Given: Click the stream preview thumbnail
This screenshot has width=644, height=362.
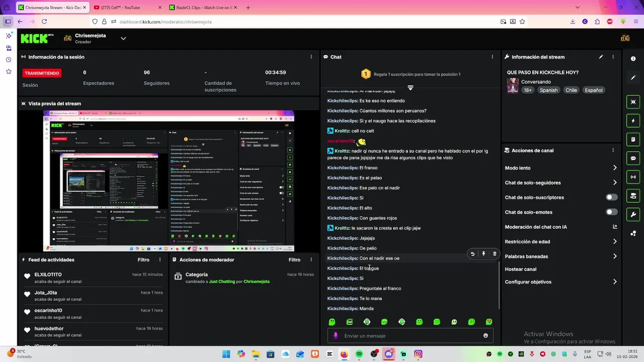Looking at the screenshot, I should (169, 181).
